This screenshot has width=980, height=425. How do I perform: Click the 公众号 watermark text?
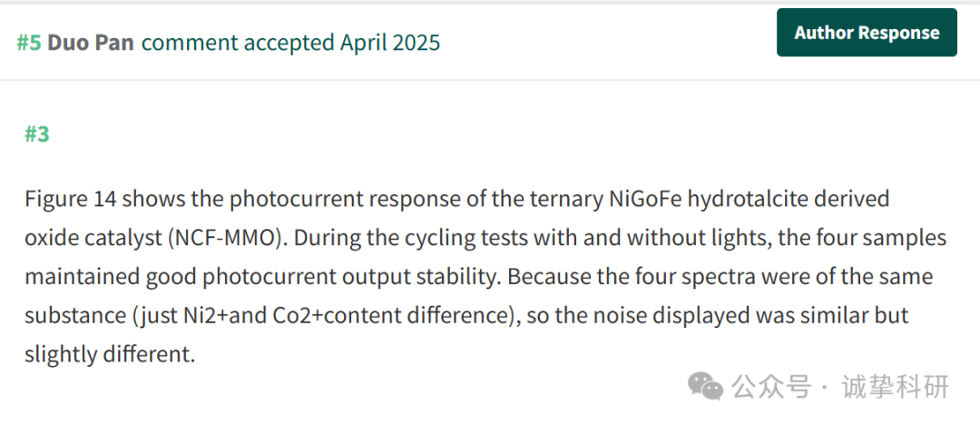(x=771, y=387)
